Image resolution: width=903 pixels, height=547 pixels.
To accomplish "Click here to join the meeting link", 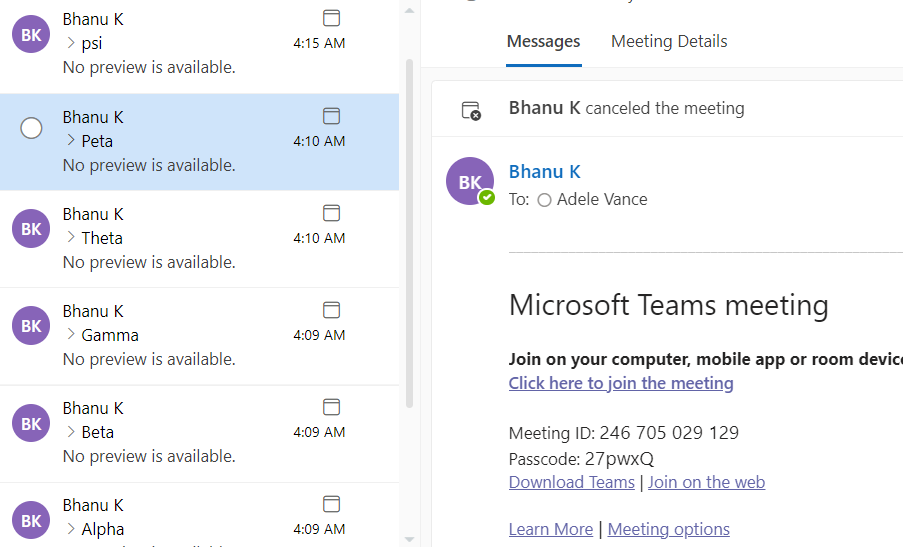I will [x=621, y=383].
